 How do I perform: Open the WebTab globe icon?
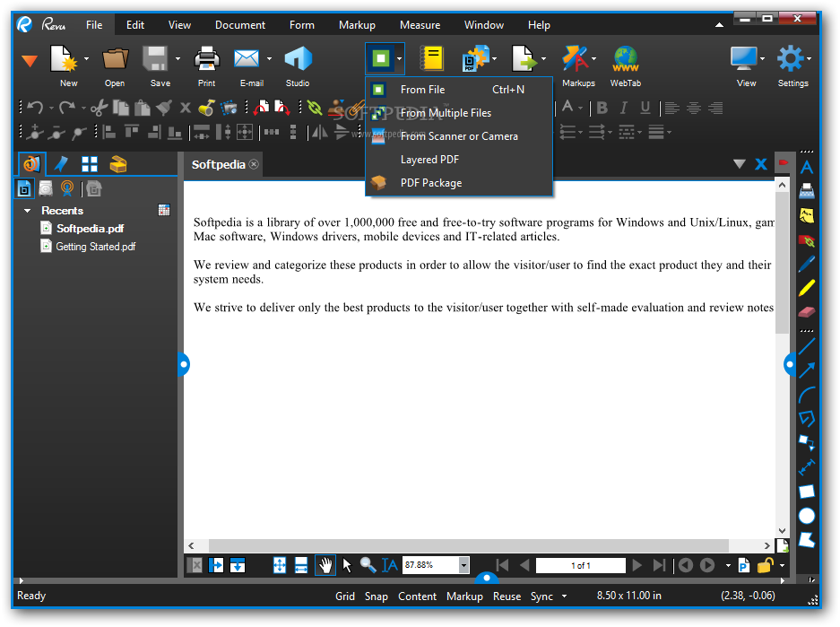pyautogui.click(x=626, y=58)
